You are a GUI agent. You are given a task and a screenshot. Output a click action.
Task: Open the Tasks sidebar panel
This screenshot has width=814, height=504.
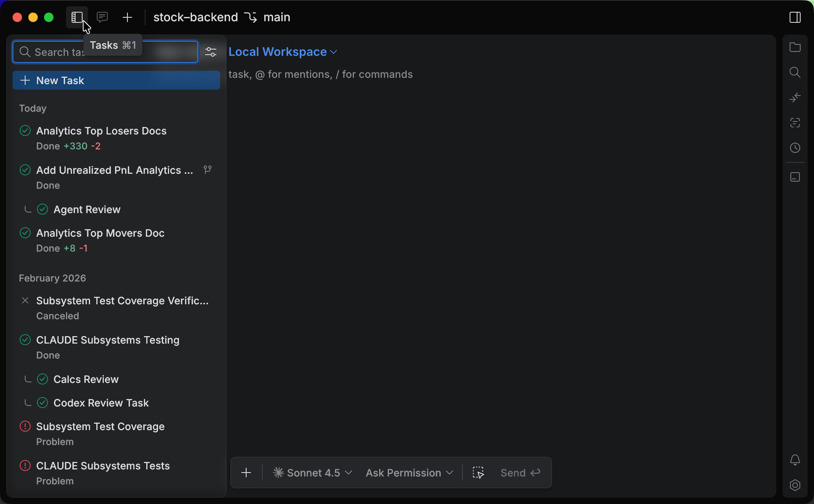pos(77,17)
